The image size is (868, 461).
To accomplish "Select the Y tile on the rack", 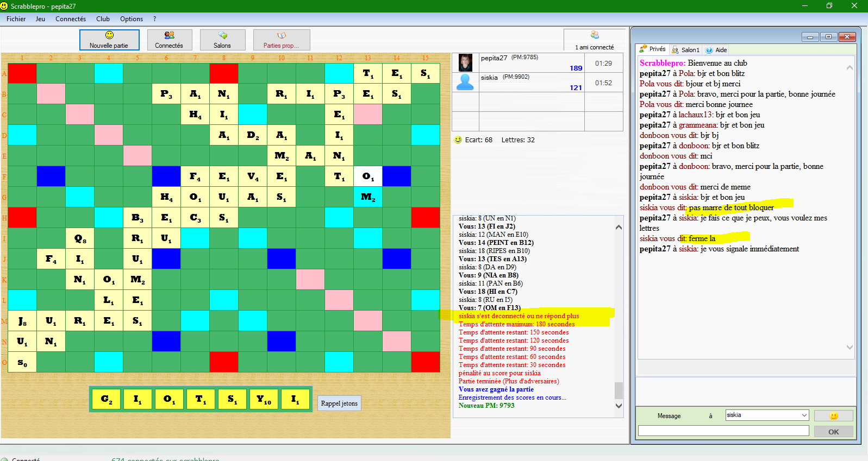I will 264,400.
